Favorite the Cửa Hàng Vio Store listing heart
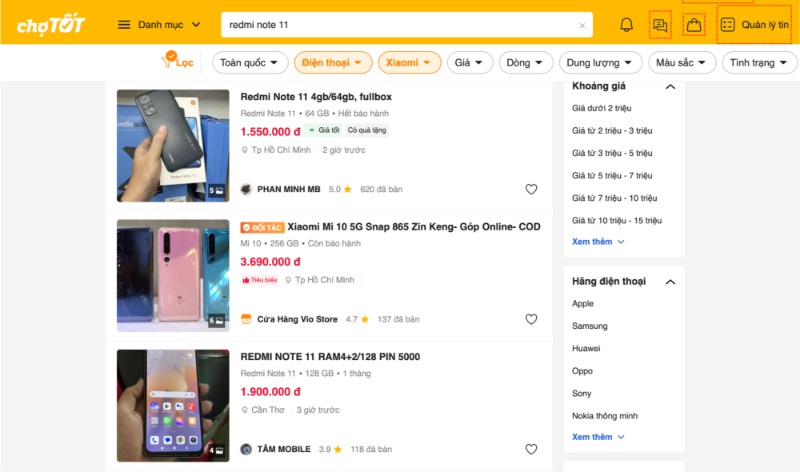 pos(531,319)
